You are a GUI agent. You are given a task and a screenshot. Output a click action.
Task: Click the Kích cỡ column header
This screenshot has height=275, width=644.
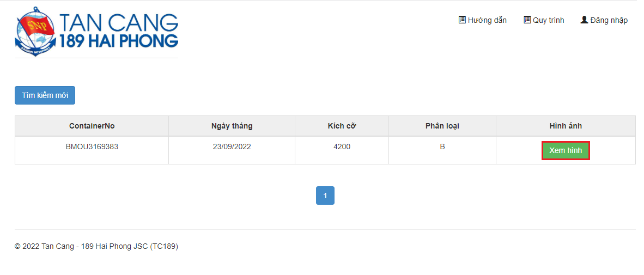[342, 126]
